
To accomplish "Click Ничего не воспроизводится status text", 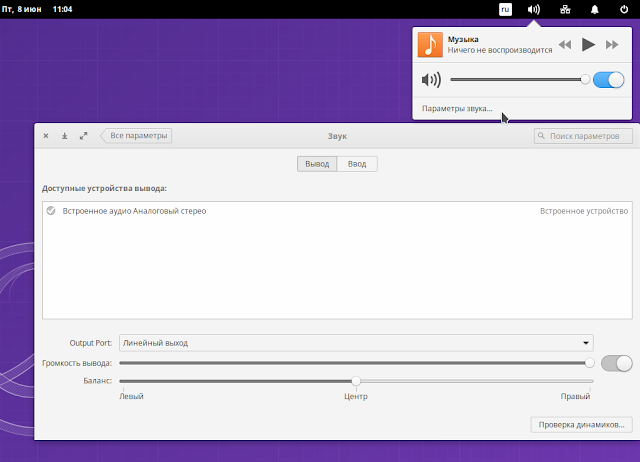I will (500, 50).
